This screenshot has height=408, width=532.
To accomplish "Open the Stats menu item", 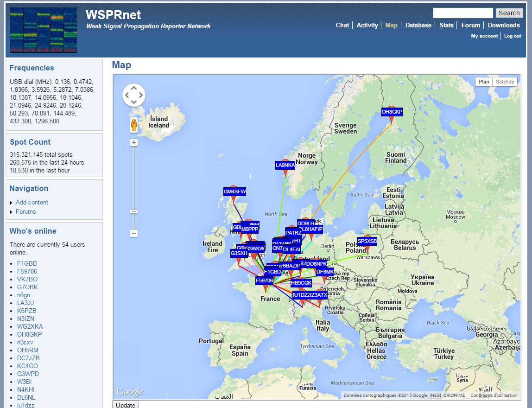I will 447,25.
